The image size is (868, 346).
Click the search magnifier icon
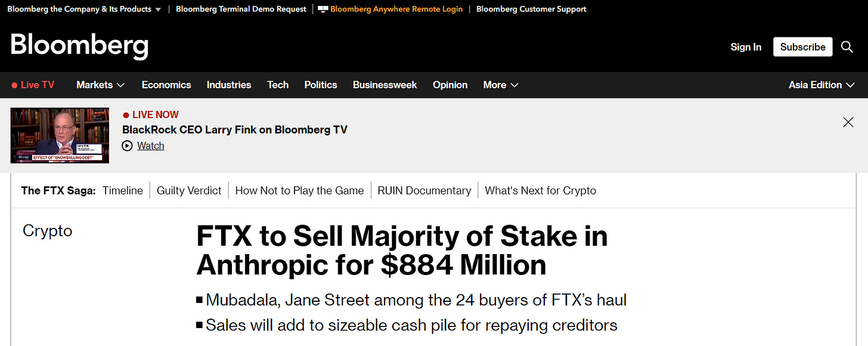(847, 47)
